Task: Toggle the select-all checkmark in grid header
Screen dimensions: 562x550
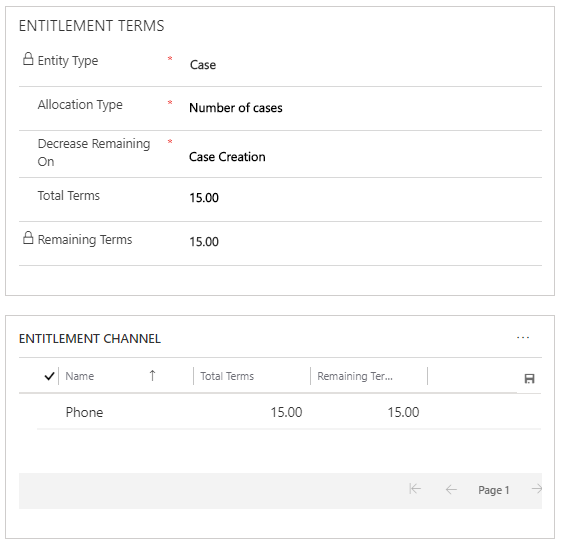Action: point(49,376)
